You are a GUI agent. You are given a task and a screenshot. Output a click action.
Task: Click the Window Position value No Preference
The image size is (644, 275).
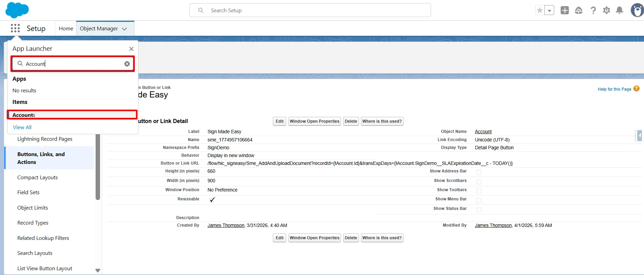(222, 190)
